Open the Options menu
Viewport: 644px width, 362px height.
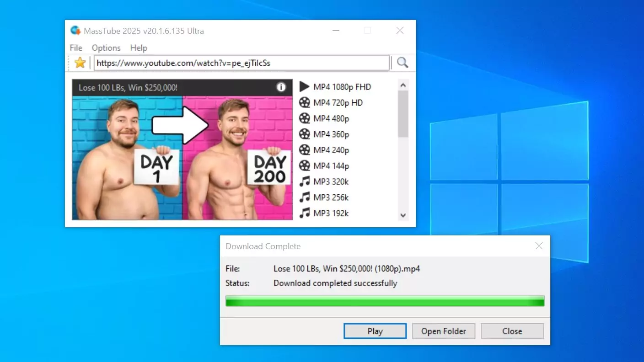pos(106,48)
